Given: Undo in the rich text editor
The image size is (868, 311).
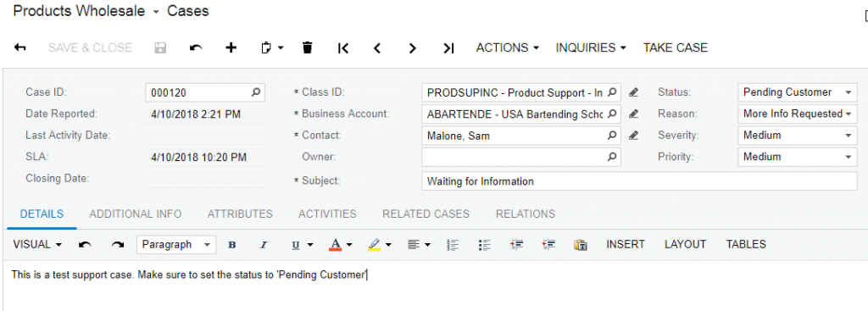Looking at the screenshot, I should (85, 245).
